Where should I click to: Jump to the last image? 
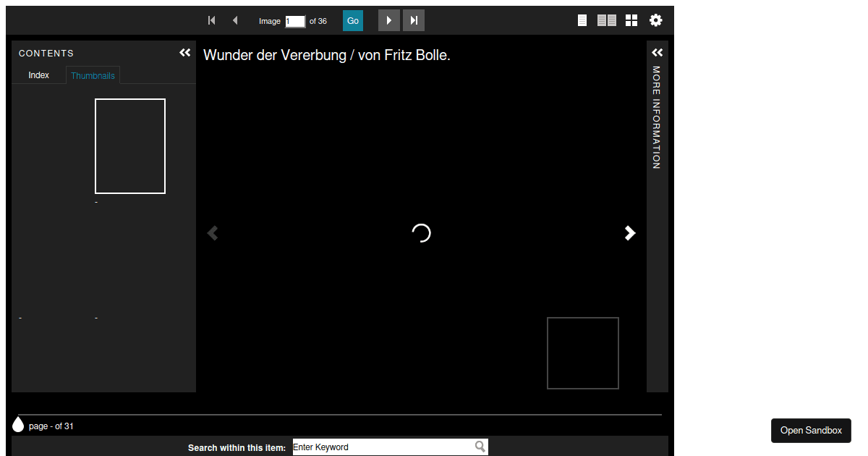tap(413, 20)
